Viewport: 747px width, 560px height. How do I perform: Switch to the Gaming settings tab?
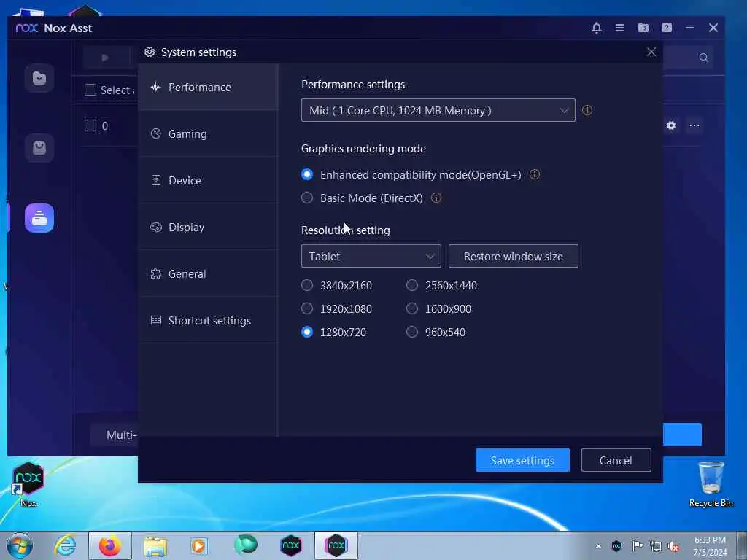tap(208, 134)
